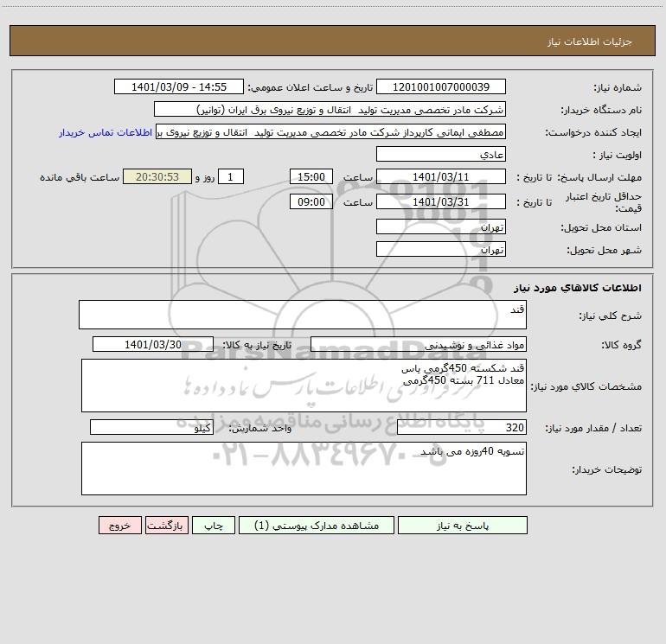Screen dimensions: 666x644
Task: Click the شرح کلی نیاز label
Action: [611, 316]
